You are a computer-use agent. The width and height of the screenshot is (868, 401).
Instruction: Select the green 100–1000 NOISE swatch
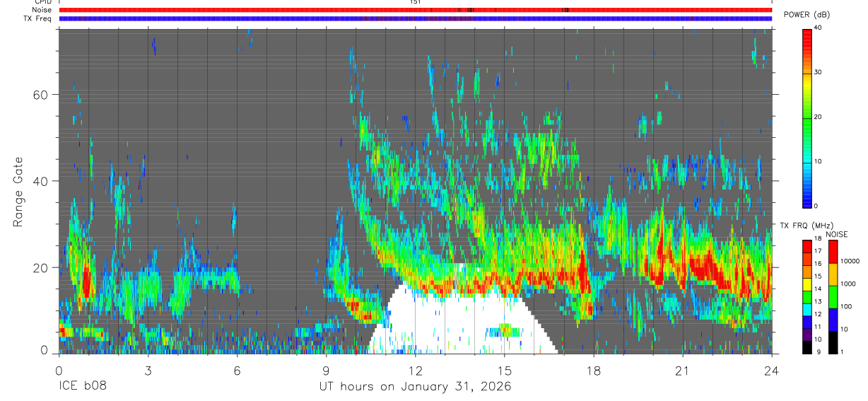point(833,296)
